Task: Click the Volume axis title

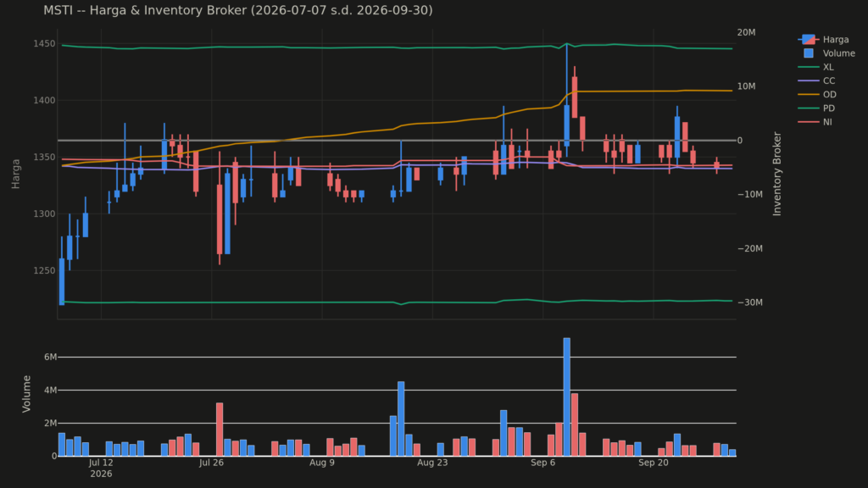Action: (x=26, y=394)
